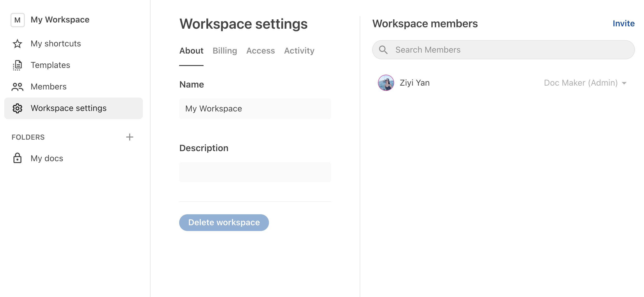Open the Activity tab
Image resolution: width=644 pixels, height=297 pixels.
[299, 51]
